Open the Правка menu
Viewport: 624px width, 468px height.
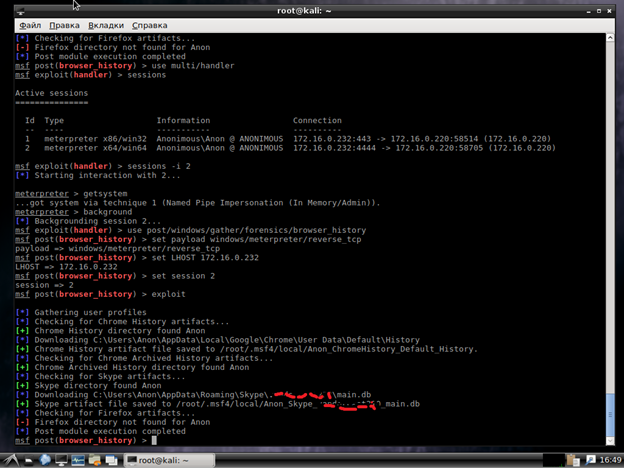(x=64, y=25)
